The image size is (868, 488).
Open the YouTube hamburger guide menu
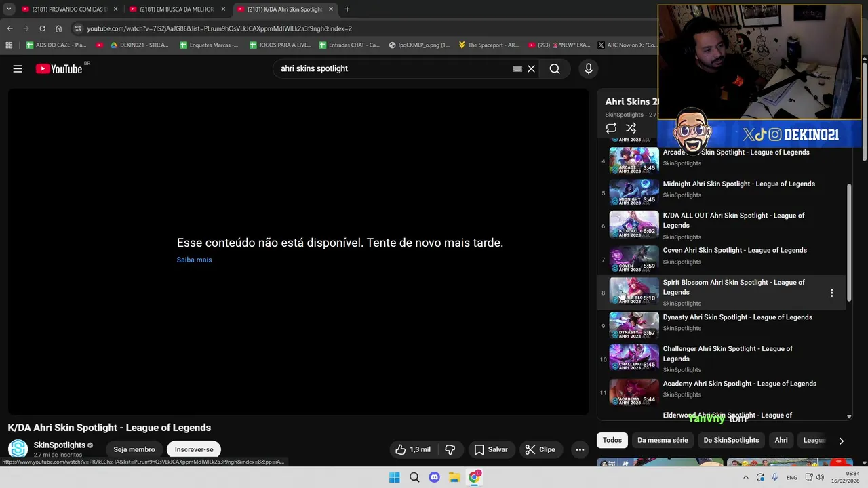pyautogui.click(x=18, y=68)
